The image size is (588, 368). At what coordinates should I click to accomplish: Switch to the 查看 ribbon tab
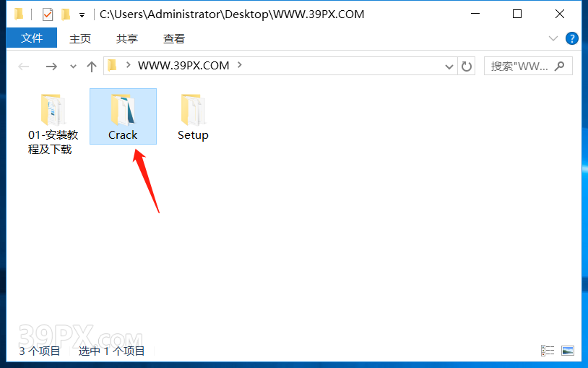pos(174,38)
